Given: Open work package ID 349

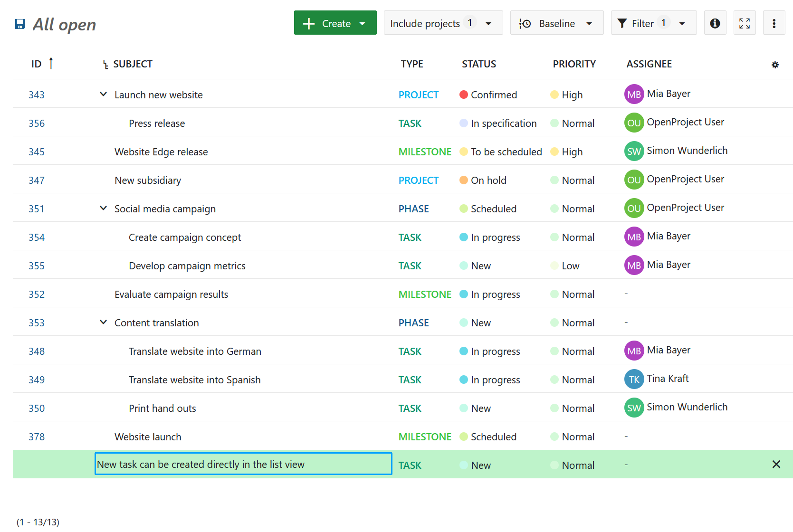Looking at the screenshot, I should coord(37,380).
